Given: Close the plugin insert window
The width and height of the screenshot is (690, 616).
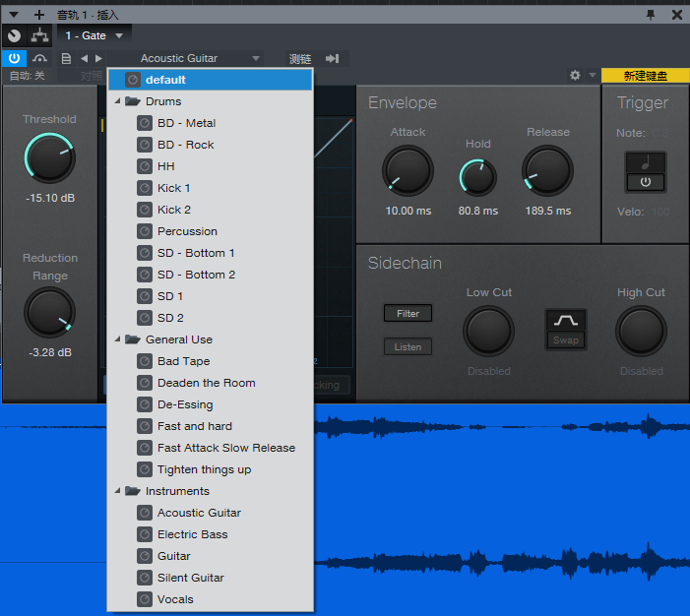Looking at the screenshot, I should click(677, 15).
